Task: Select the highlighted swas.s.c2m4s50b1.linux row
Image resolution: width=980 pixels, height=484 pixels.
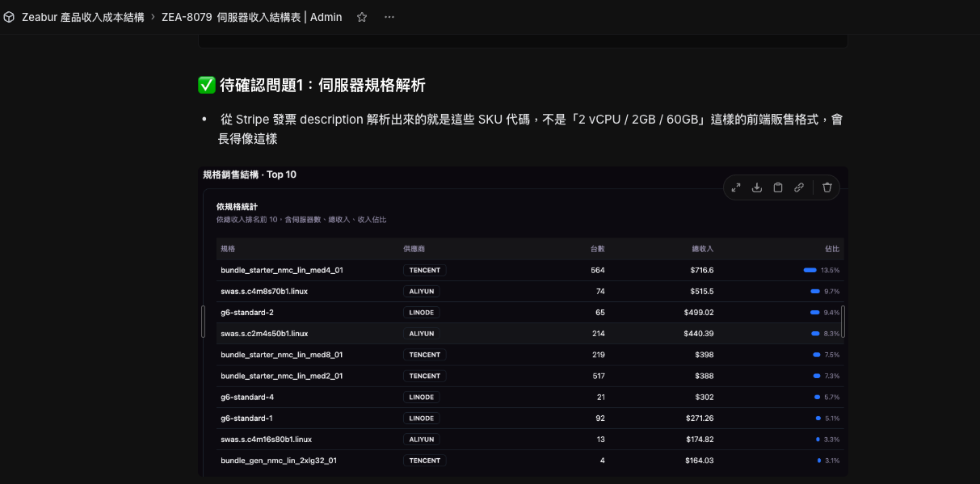Action: point(525,333)
